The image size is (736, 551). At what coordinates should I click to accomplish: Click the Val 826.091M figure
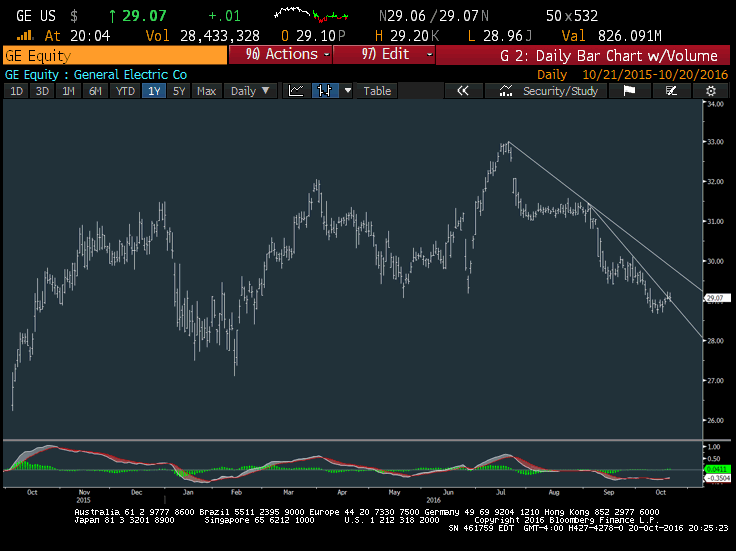point(612,36)
